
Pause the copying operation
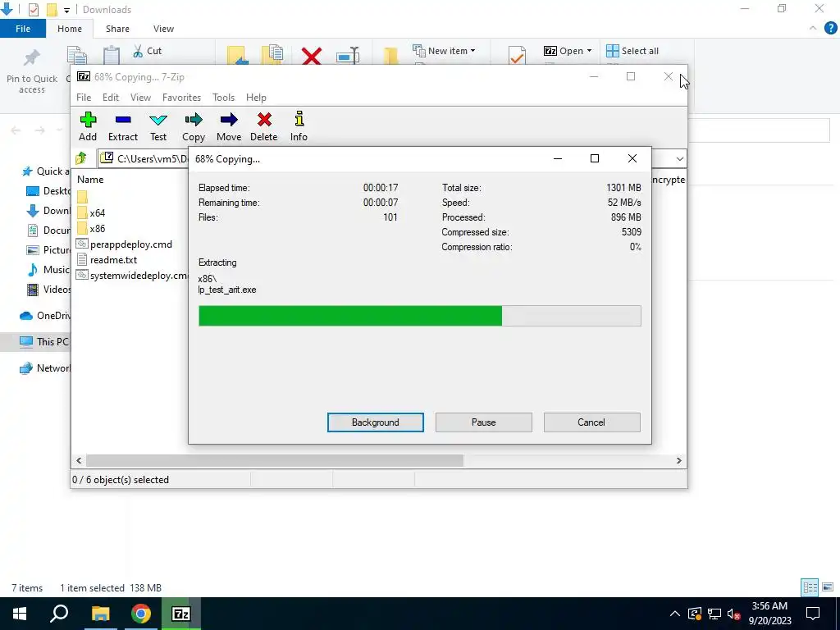[x=484, y=422]
